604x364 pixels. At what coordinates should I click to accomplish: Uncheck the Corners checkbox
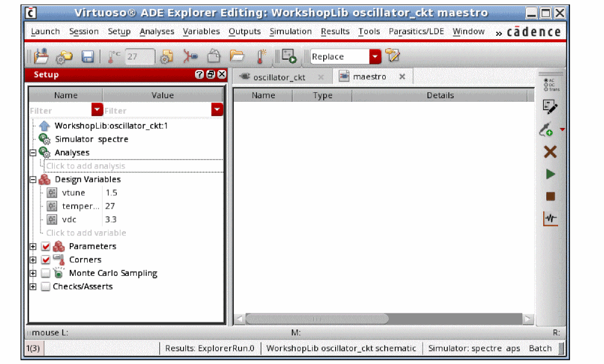[45, 260]
